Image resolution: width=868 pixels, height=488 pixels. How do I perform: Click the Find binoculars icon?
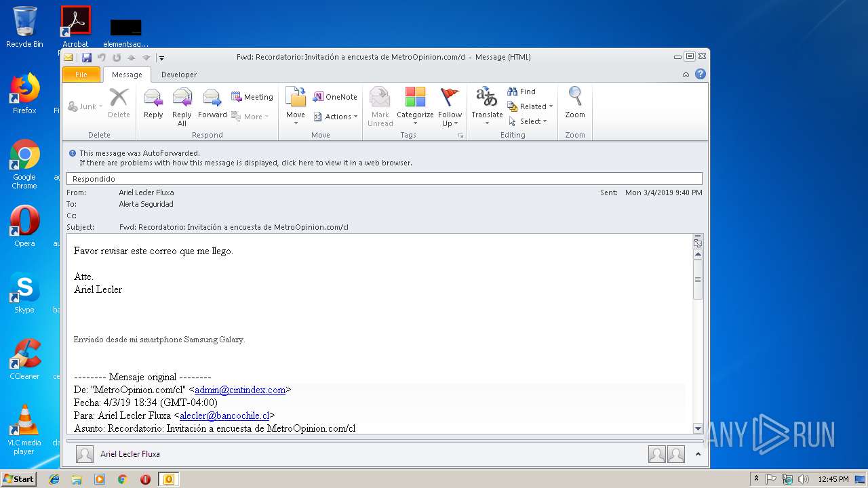[x=513, y=91]
